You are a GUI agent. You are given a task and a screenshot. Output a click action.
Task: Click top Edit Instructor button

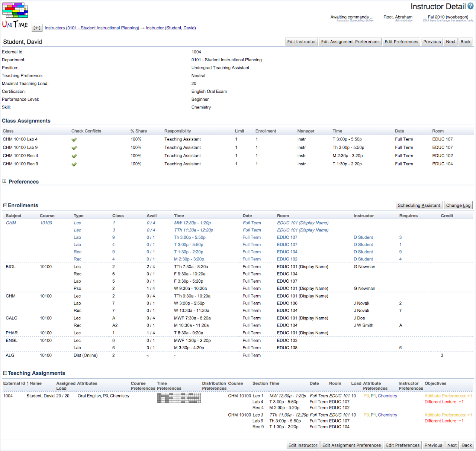pos(302,42)
